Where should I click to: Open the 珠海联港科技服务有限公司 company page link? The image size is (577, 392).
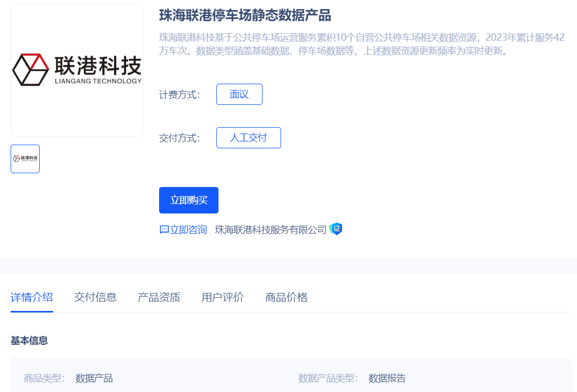coord(270,230)
